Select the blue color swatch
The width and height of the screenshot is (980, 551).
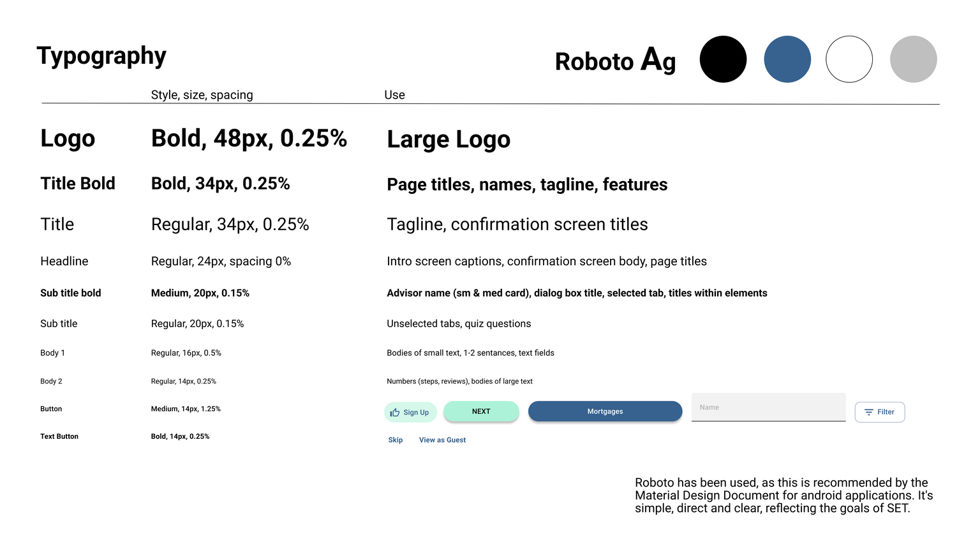(787, 59)
